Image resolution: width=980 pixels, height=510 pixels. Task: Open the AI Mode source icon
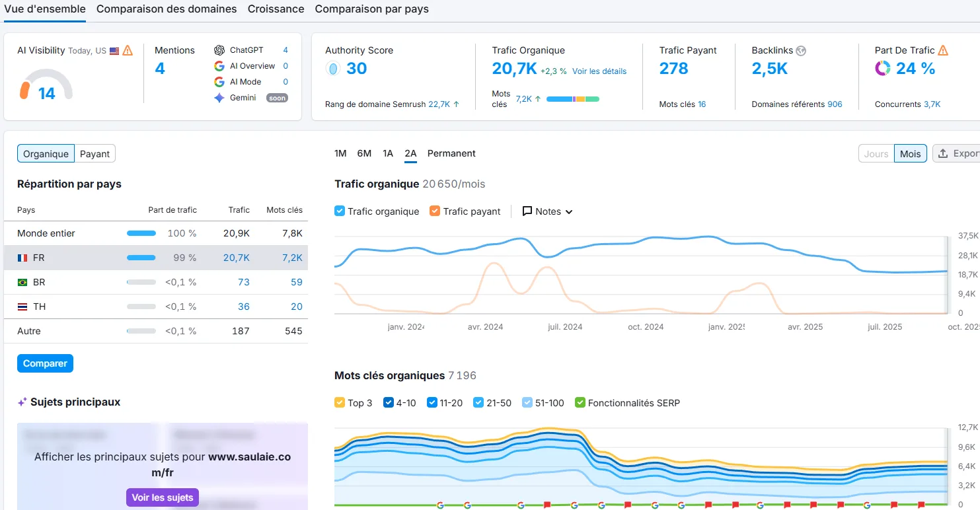219,81
